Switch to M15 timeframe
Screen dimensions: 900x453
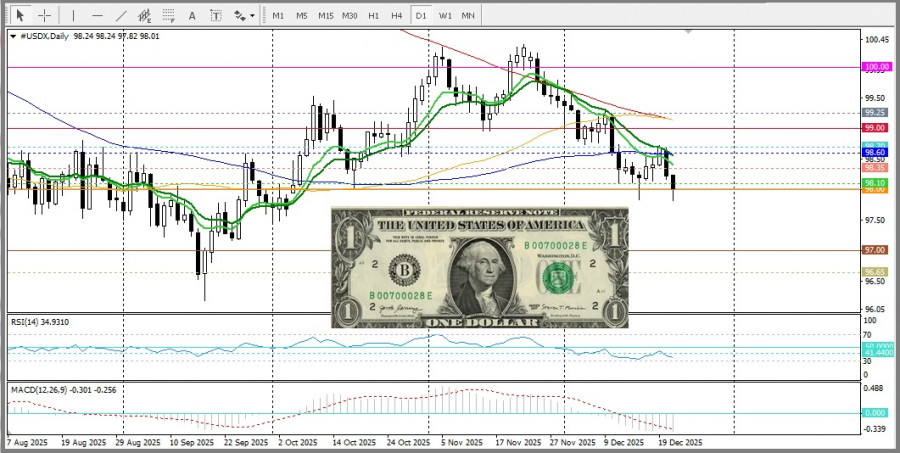pyautogui.click(x=325, y=15)
